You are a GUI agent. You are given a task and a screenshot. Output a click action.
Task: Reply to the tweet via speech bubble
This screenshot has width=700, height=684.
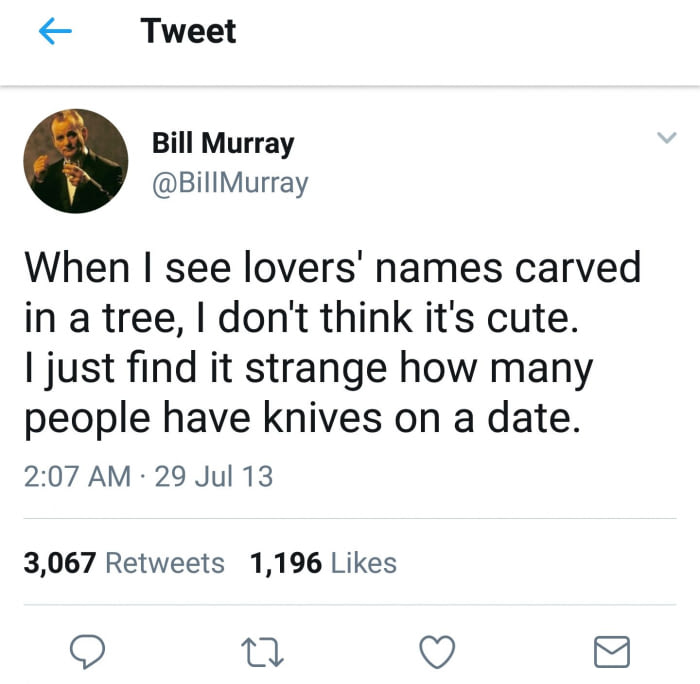point(88,652)
